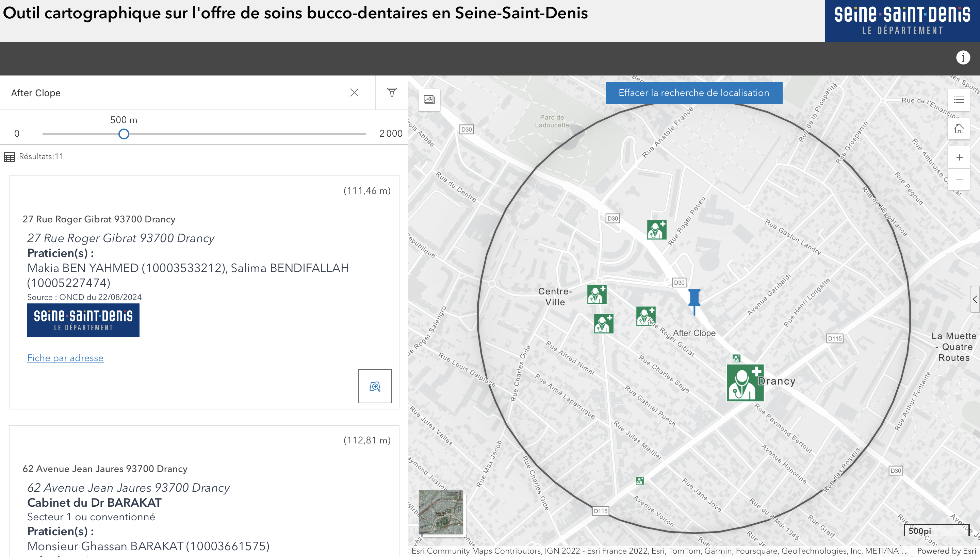Screen dimensions: 980x557
Task: Click the Résultats:11 count label
Action: click(42, 156)
